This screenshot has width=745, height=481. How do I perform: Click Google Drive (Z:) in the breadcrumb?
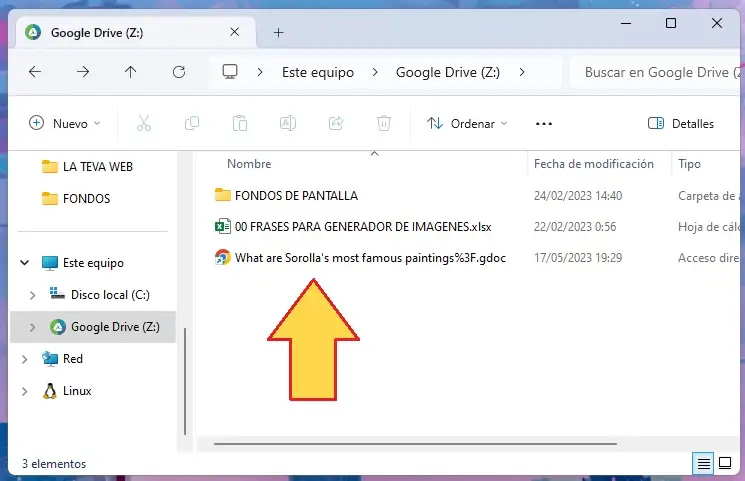[x=448, y=72]
